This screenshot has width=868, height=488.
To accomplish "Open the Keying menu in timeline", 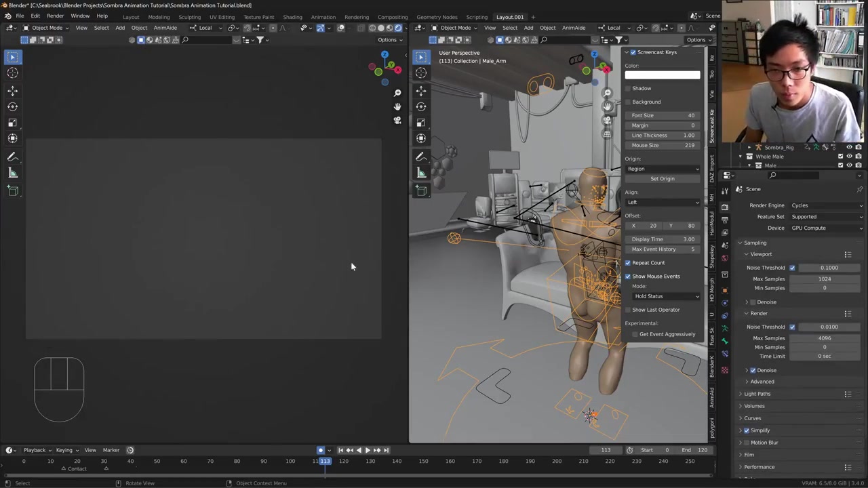I will (x=65, y=450).
